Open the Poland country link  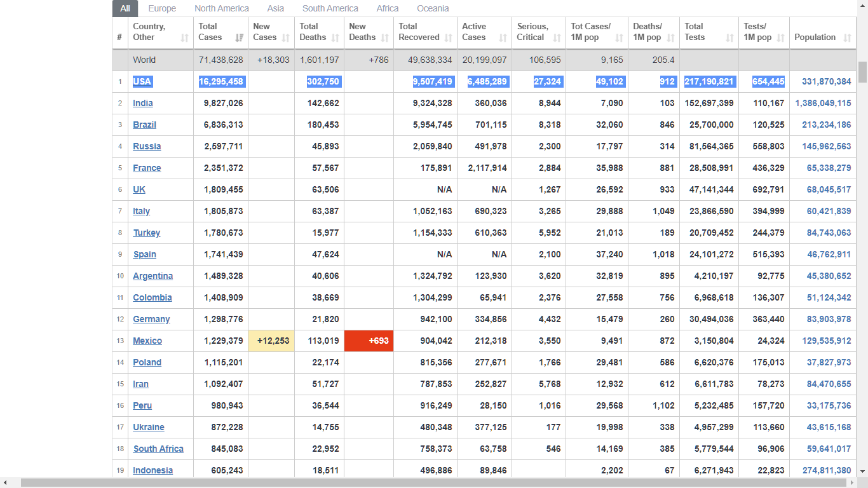pos(147,362)
